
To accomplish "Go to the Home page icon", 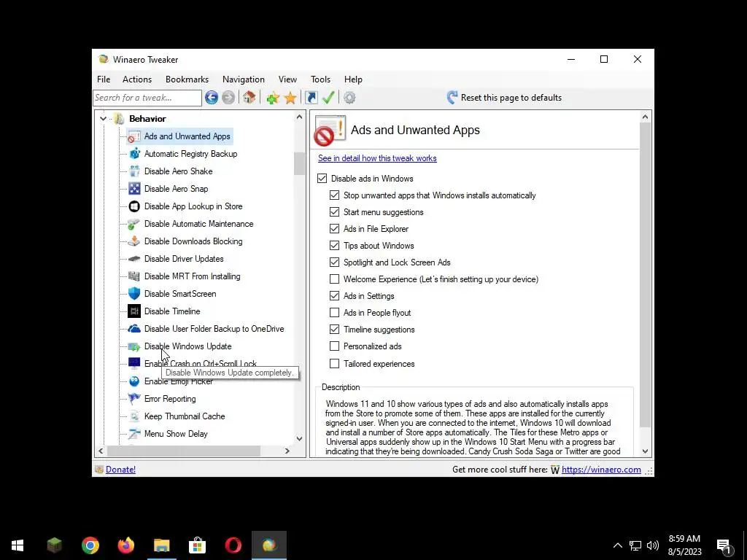I will (249, 98).
